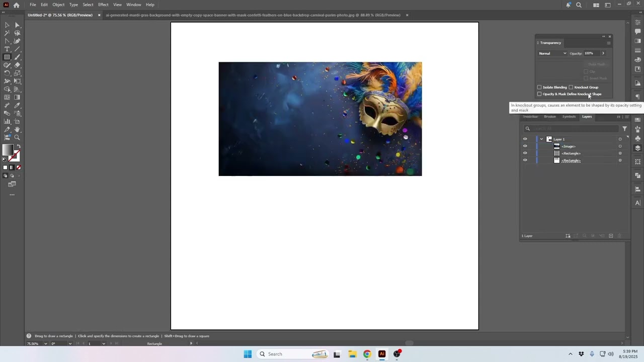Open the blending mode Normal dropdown
The height and width of the screenshot is (362, 644).
coord(552,53)
